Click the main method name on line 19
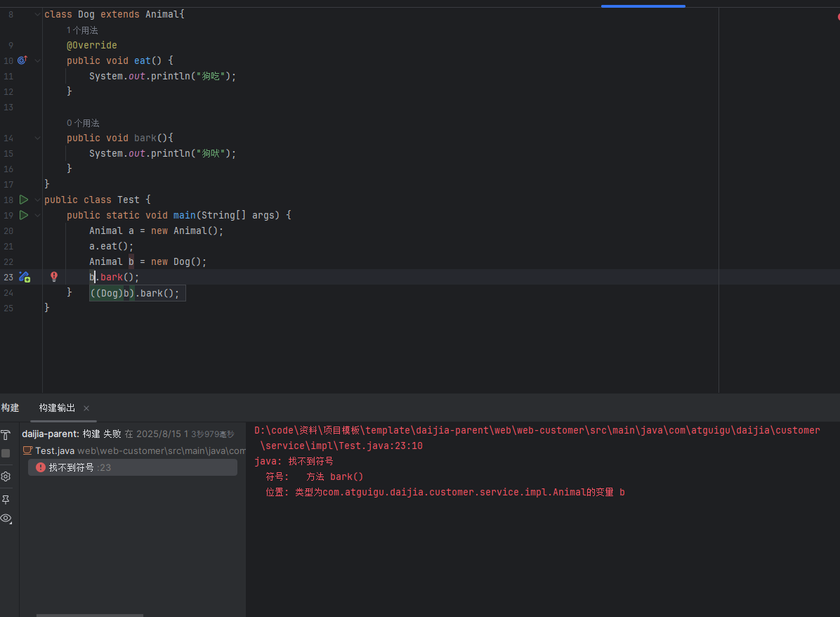This screenshot has height=617, width=840. click(184, 215)
